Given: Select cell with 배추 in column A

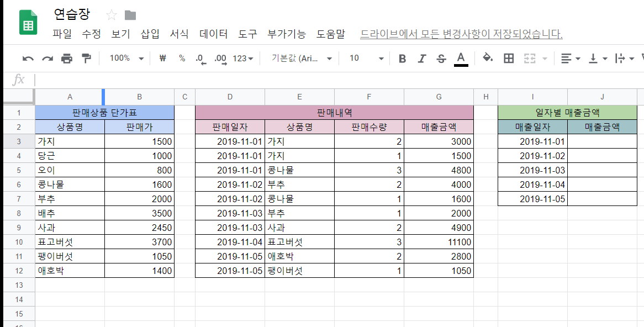Looking at the screenshot, I should [70, 213].
